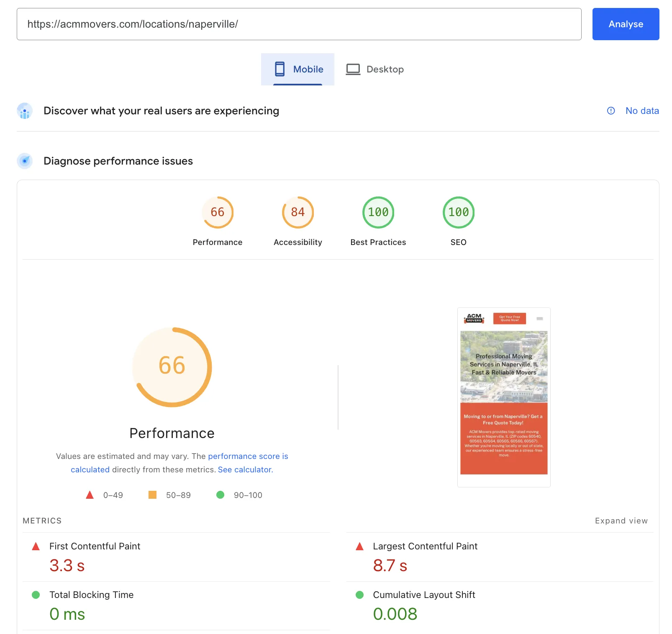Click the Analyse button
The image size is (672, 634).
[626, 24]
